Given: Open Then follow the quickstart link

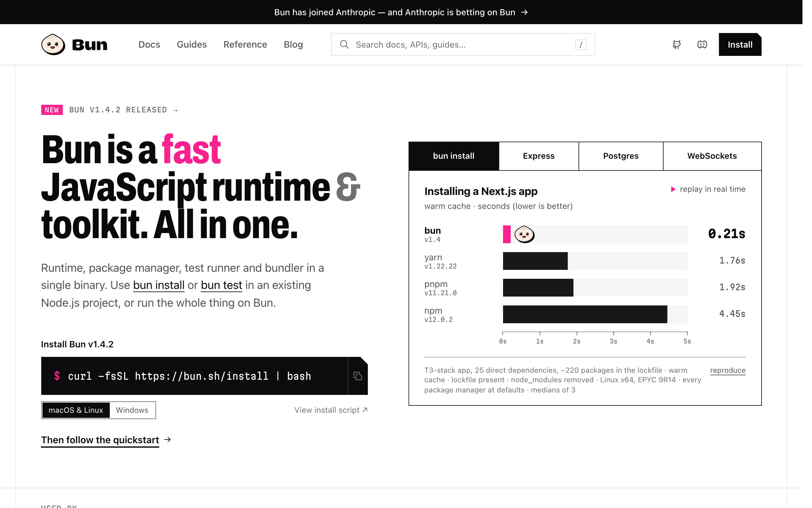Looking at the screenshot, I should click(x=100, y=440).
